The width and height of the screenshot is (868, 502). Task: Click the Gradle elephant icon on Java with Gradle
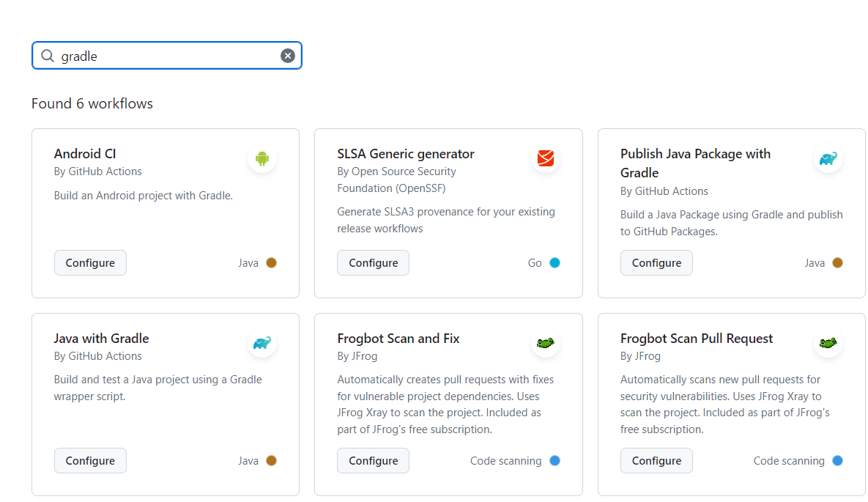tap(262, 343)
